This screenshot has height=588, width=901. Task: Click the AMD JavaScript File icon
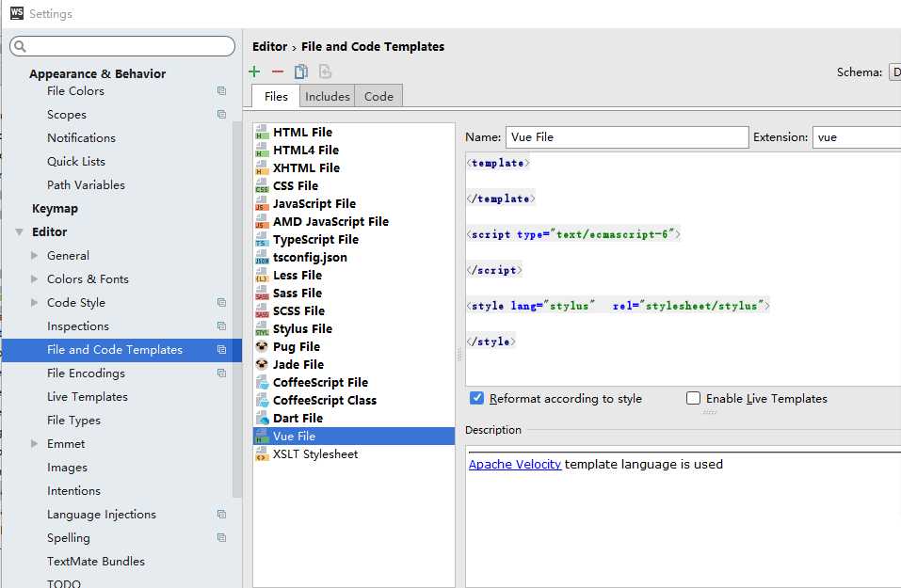[x=262, y=221]
